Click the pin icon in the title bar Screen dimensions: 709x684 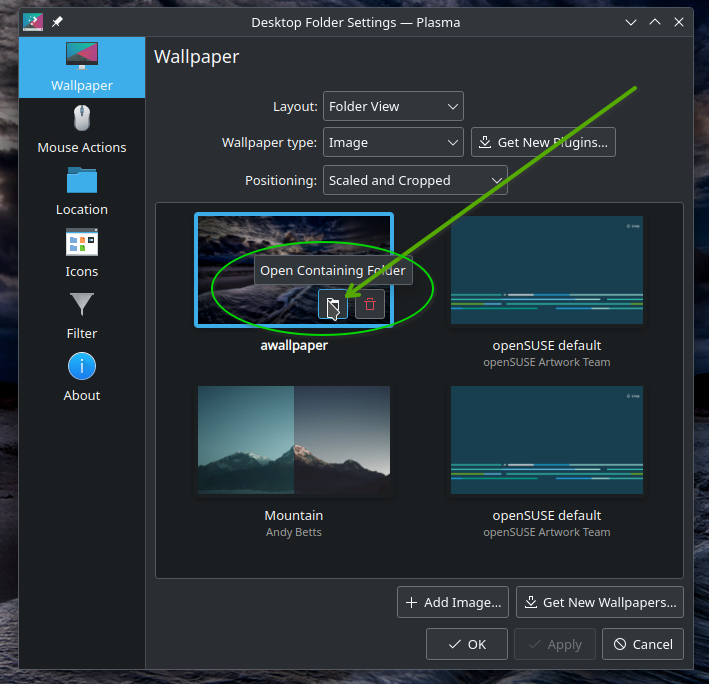click(57, 22)
